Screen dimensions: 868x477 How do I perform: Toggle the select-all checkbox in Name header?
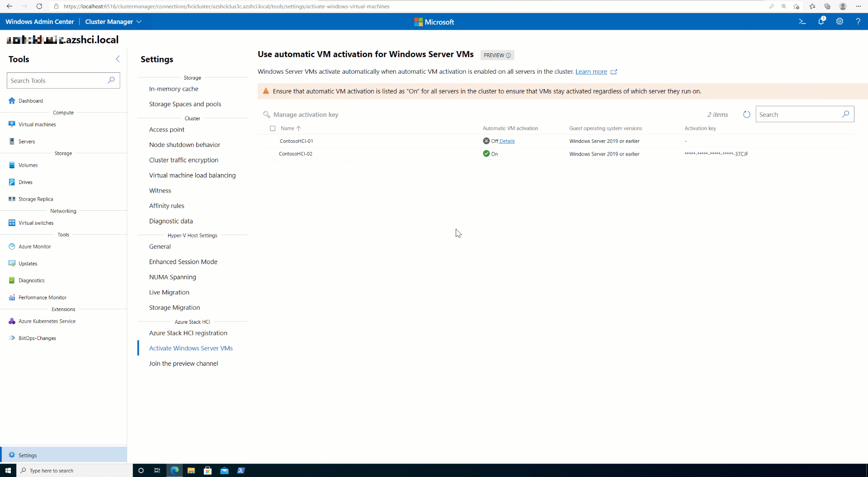pyautogui.click(x=273, y=128)
